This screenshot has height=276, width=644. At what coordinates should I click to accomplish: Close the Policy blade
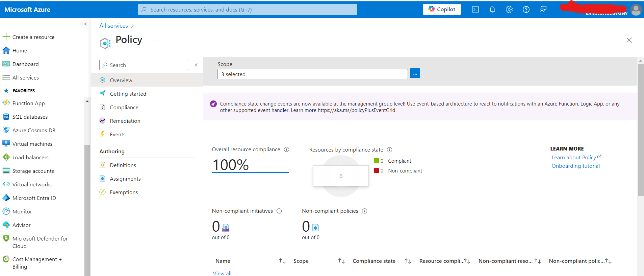(629, 40)
